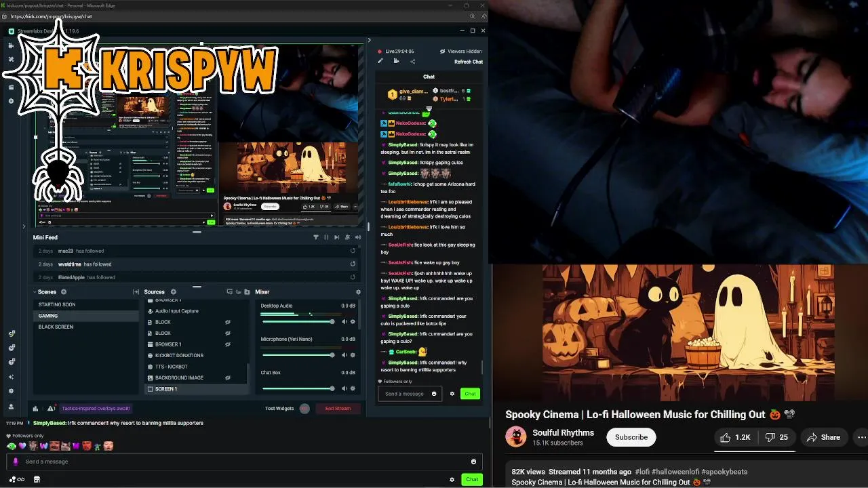Replay the wvstdtime follow alert

click(353, 264)
